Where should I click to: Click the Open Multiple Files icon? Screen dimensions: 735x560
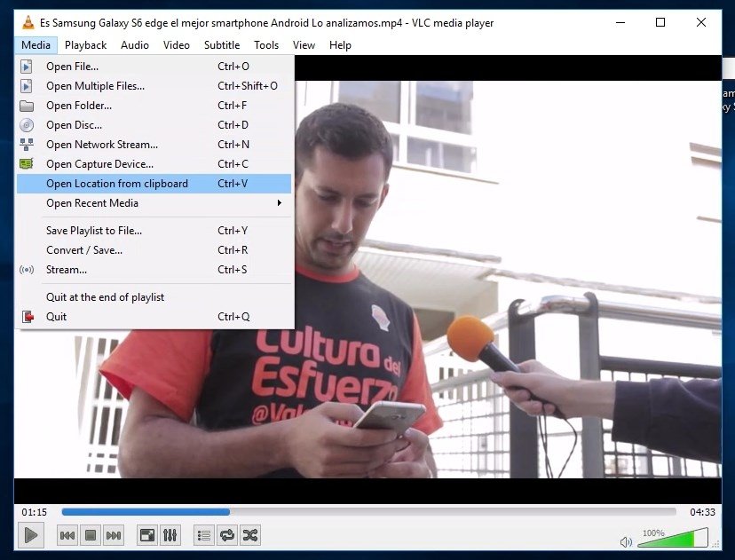pyautogui.click(x=27, y=86)
